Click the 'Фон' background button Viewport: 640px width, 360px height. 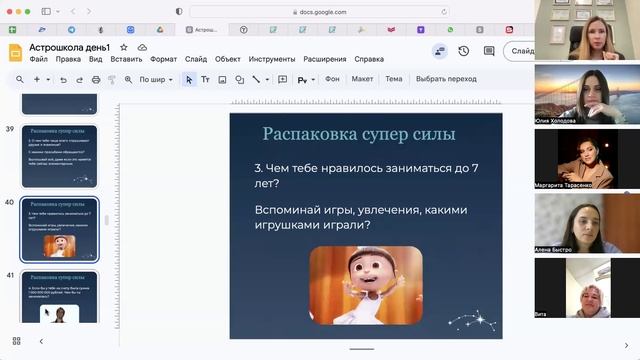332,79
